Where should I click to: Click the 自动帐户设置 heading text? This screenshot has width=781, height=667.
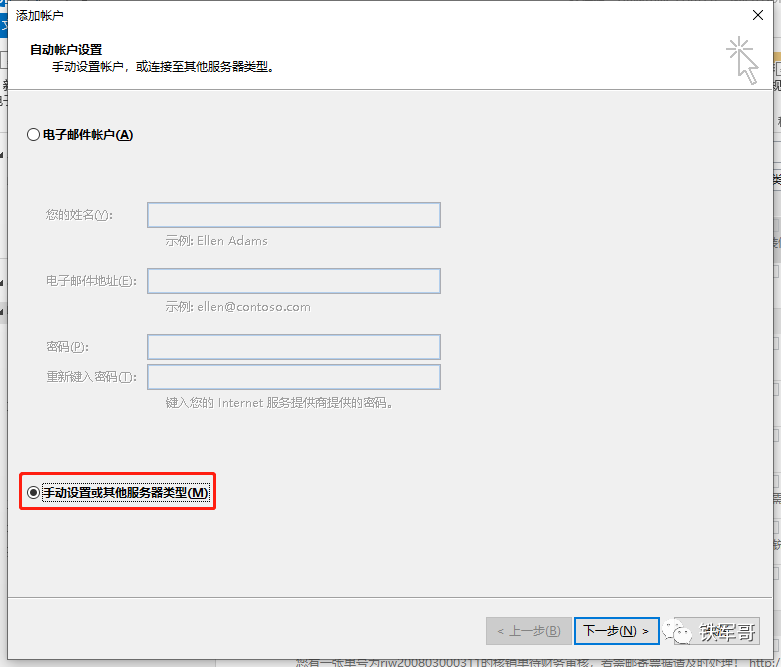(66, 50)
